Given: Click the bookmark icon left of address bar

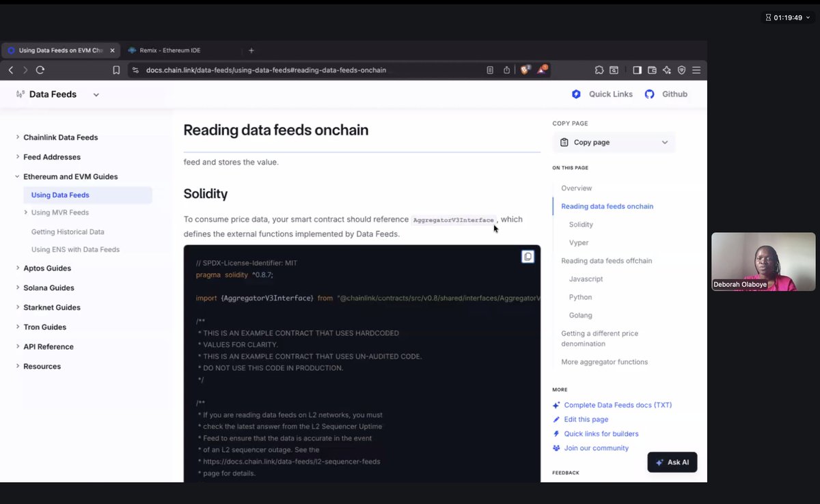Looking at the screenshot, I should 116,70.
